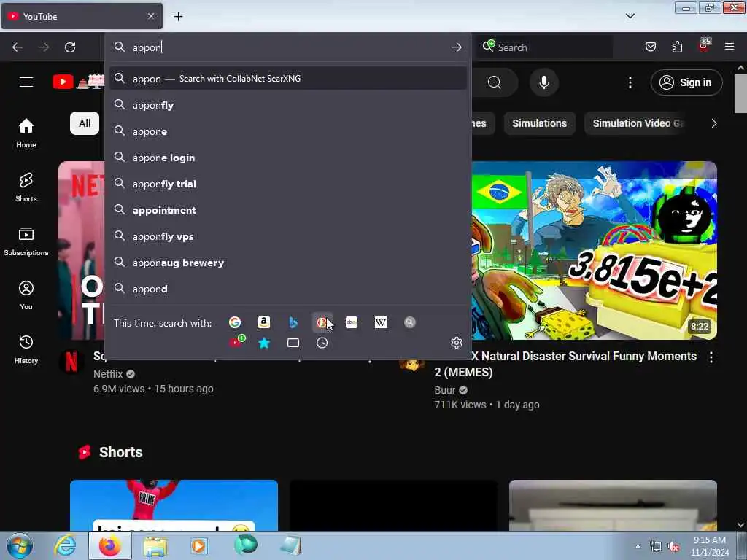Click the Firefox Search box
This screenshot has width=747, height=560.
[544, 47]
